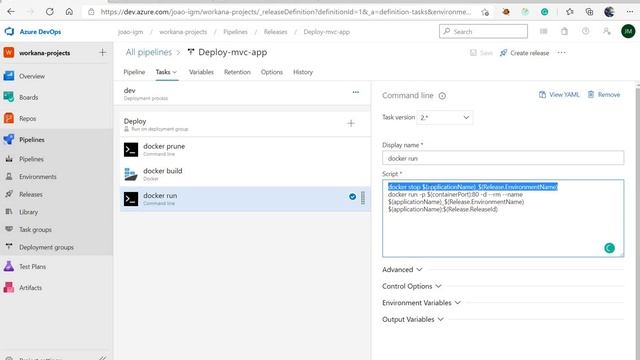Open the Tasks tab dropdown
The image size is (640, 360).
coord(166,72)
